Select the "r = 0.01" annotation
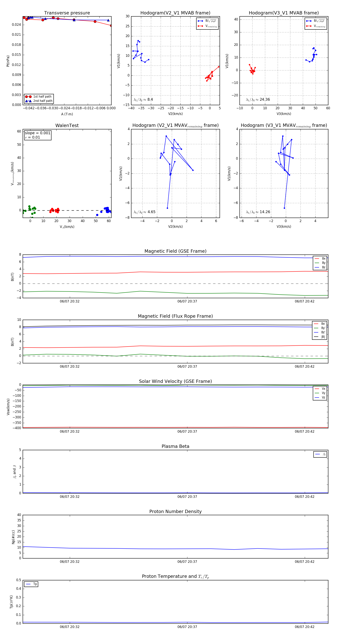The image size is (351, 644). click(33, 137)
